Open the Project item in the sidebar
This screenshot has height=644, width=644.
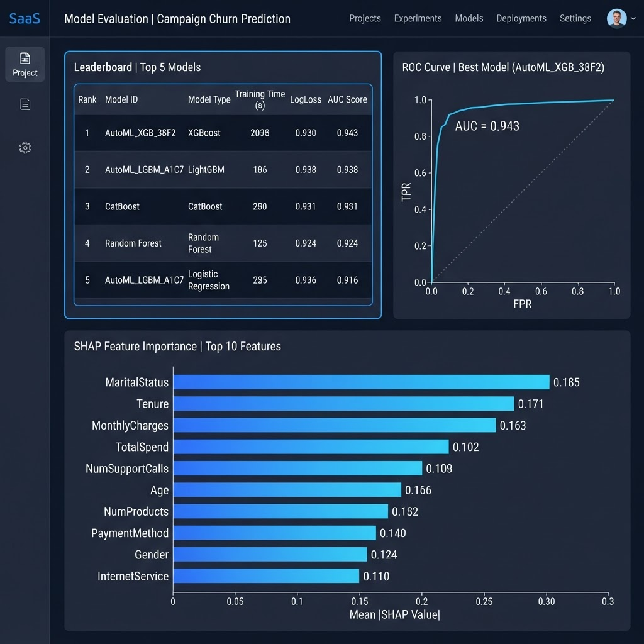pyautogui.click(x=25, y=65)
